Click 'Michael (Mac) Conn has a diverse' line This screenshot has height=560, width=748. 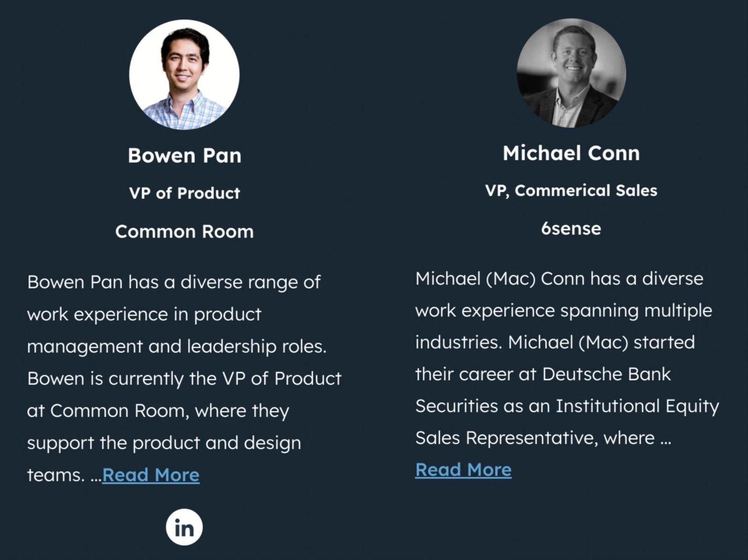click(x=559, y=279)
